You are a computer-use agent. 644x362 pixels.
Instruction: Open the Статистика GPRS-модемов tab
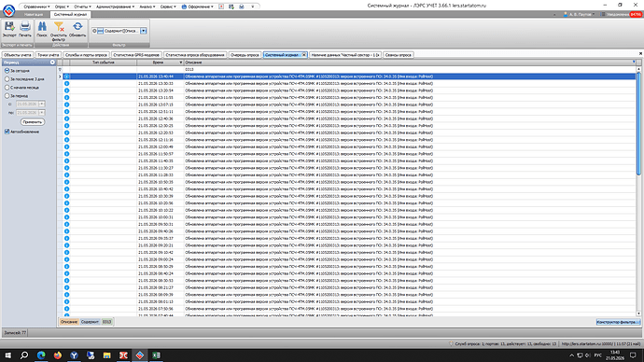(x=136, y=55)
